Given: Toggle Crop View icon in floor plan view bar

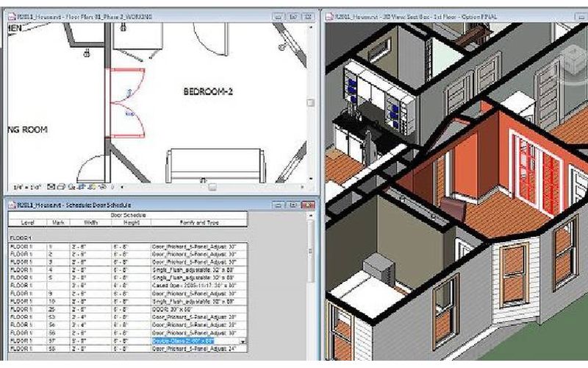Looking at the screenshot, I should pos(82,187).
